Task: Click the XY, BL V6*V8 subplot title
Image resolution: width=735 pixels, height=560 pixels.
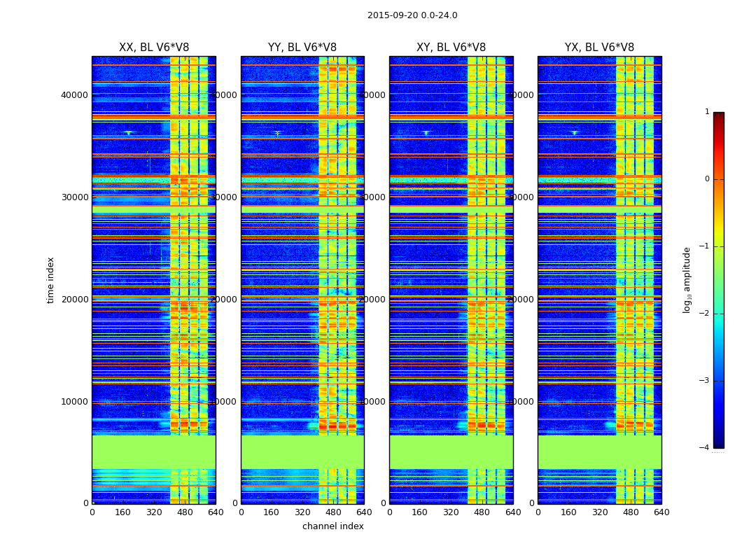Action: coord(451,48)
